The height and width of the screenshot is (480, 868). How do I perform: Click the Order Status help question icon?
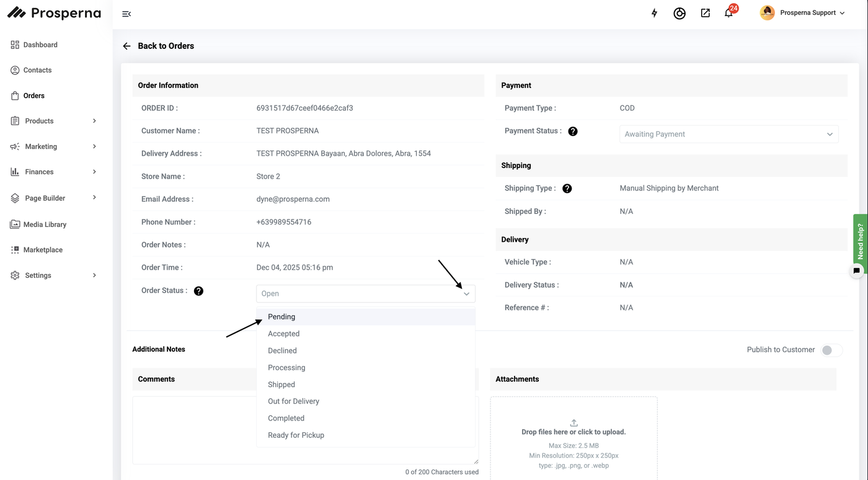198,291
